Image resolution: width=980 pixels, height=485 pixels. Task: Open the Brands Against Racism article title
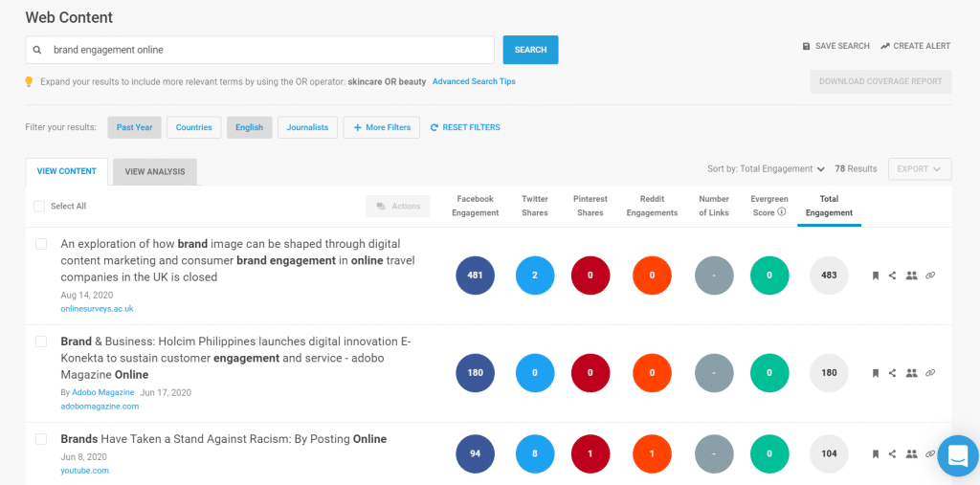pos(224,439)
